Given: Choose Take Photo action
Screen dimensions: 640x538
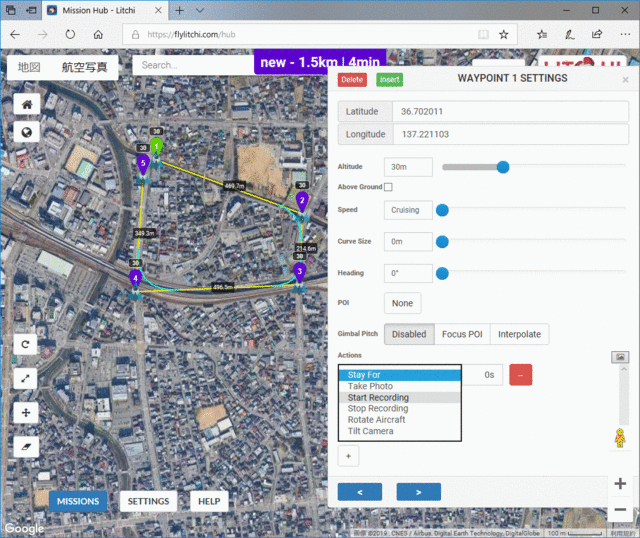Looking at the screenshot, I should pos(400,386).
